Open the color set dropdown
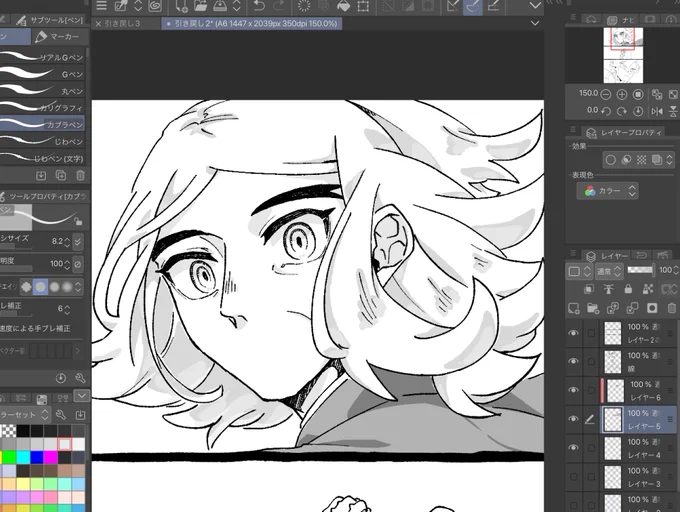 click(x=24, y=415)
